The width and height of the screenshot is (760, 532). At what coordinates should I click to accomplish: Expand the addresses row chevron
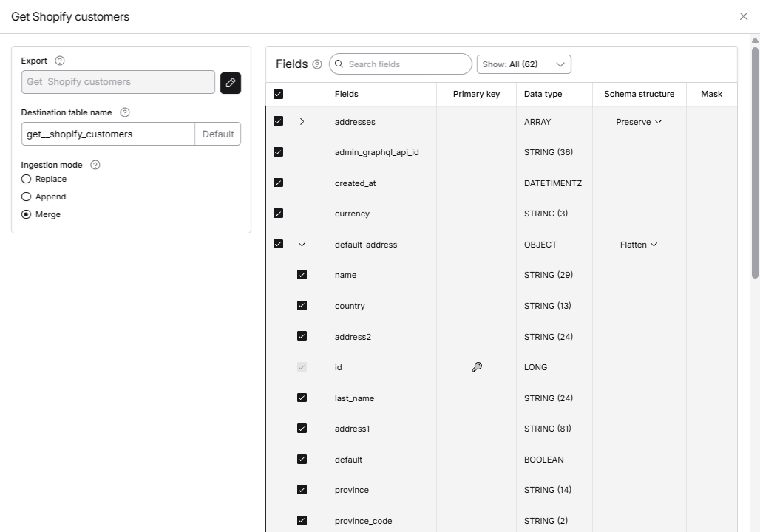(302, 122)
